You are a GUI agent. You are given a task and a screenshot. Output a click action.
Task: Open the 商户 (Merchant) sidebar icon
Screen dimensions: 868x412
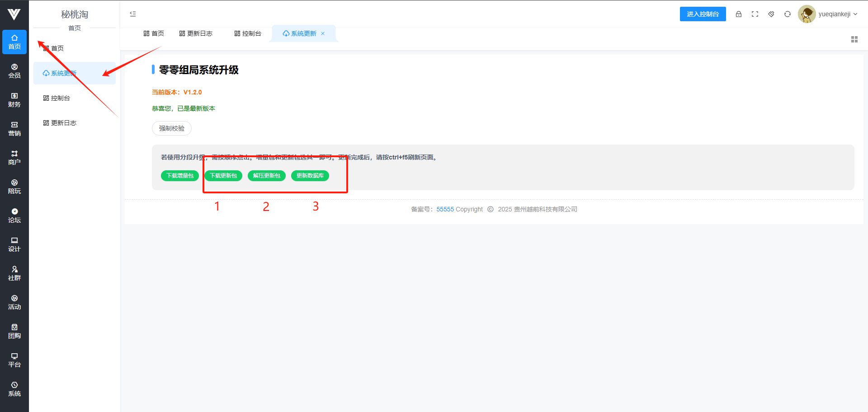(14, 158)
